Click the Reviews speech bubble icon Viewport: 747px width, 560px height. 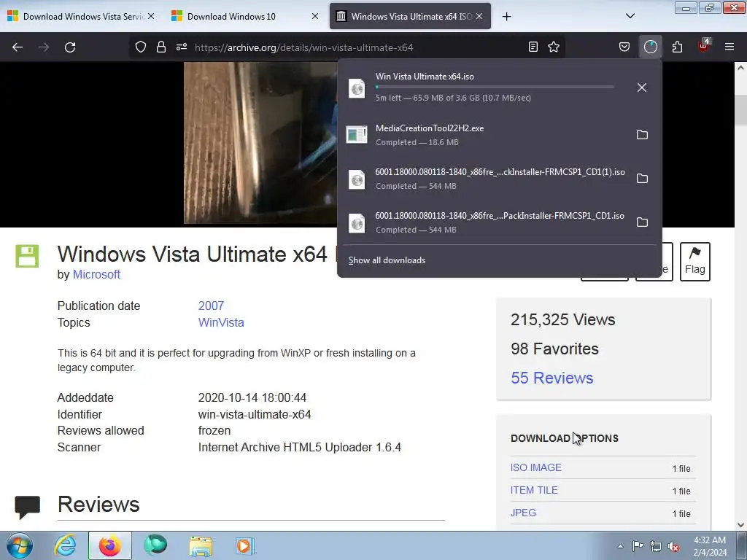tap(27, 507)
